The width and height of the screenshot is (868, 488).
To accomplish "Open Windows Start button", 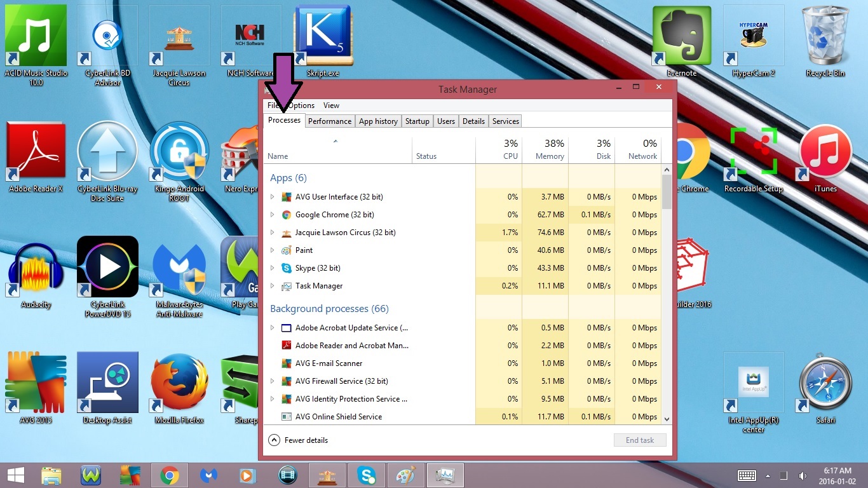I will (x=16, y=475).
